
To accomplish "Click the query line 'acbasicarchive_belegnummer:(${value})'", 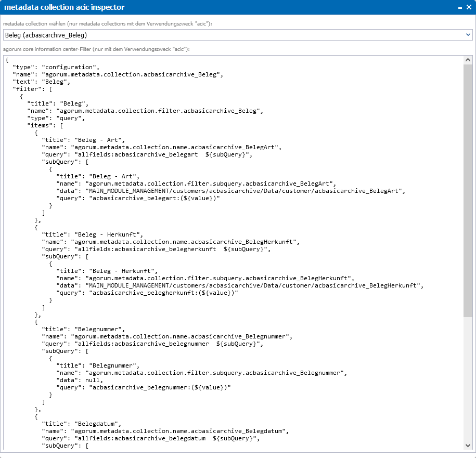I will [x=143, y=387].
